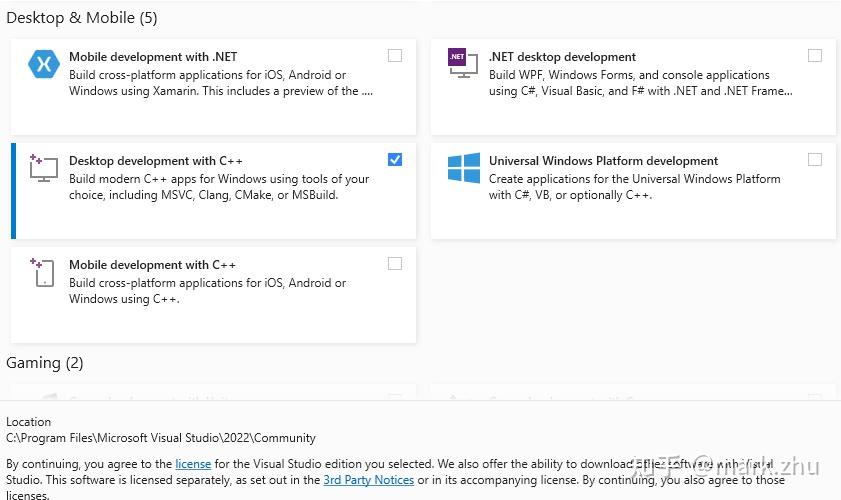This screenshot has height=500, width=841.
Task: Uncheck Desktop development with C++
Action: (395, 160)
